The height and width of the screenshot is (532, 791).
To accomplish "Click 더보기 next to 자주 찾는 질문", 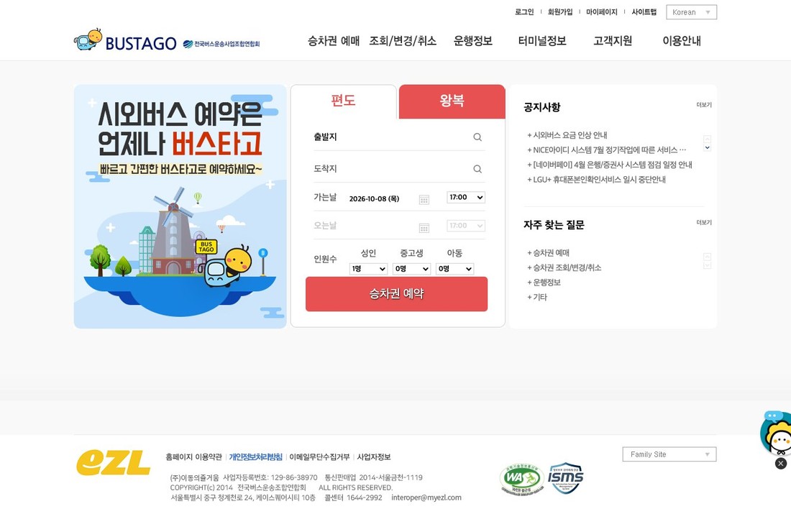I will coord(704,222).
